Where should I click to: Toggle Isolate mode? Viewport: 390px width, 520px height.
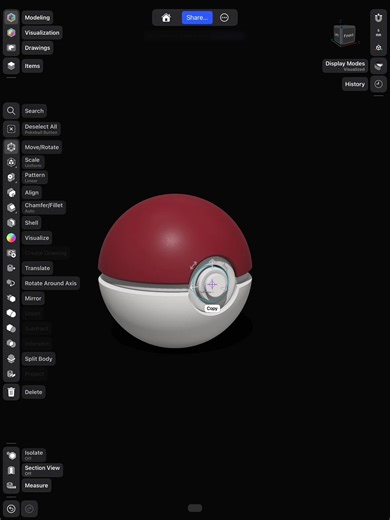click(x=11, y=455)
